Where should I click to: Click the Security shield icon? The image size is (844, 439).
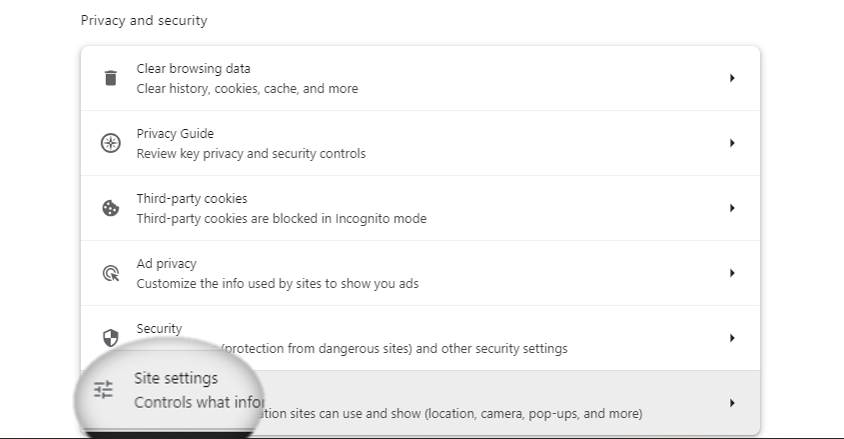click(110, 338)
